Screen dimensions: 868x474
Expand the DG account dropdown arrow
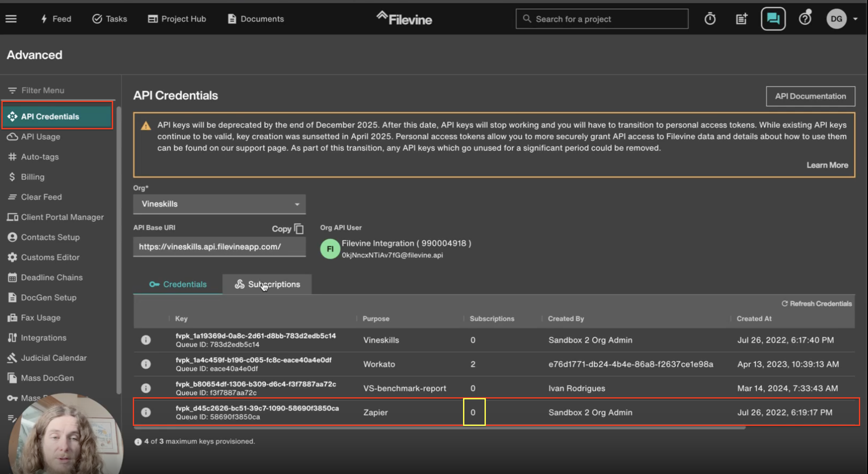[856, 19]
